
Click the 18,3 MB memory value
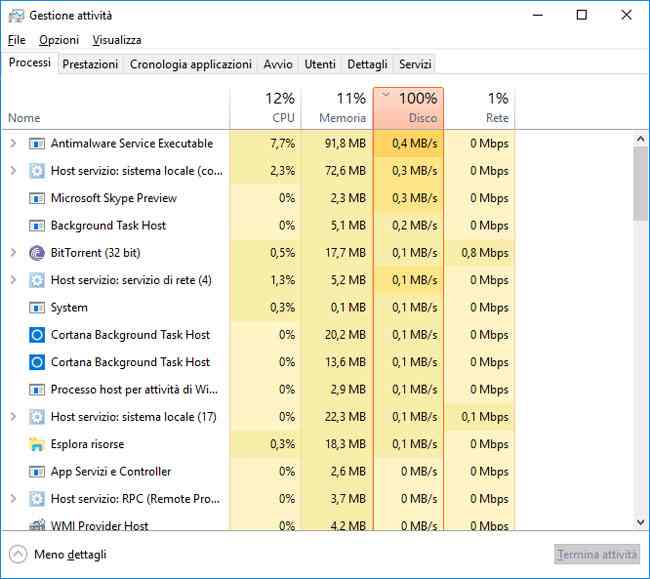[345, 444]
